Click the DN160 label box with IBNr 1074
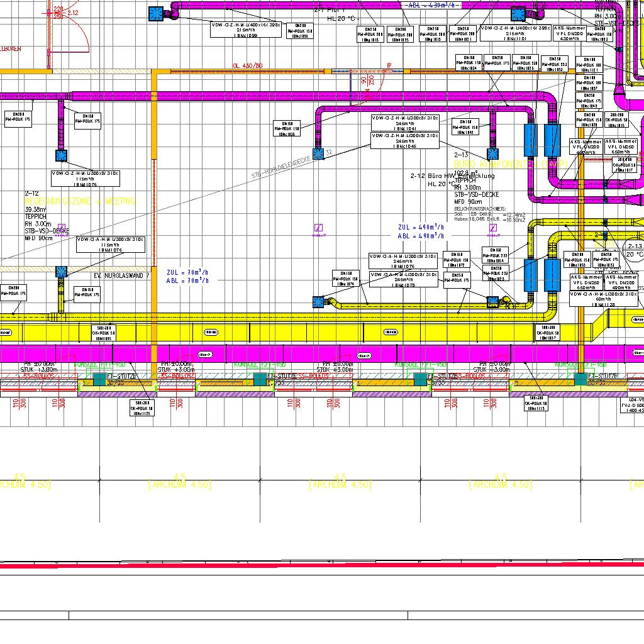The width and height of the screenshot is (644, 644). pyautogui.click(x=347, y=279)
